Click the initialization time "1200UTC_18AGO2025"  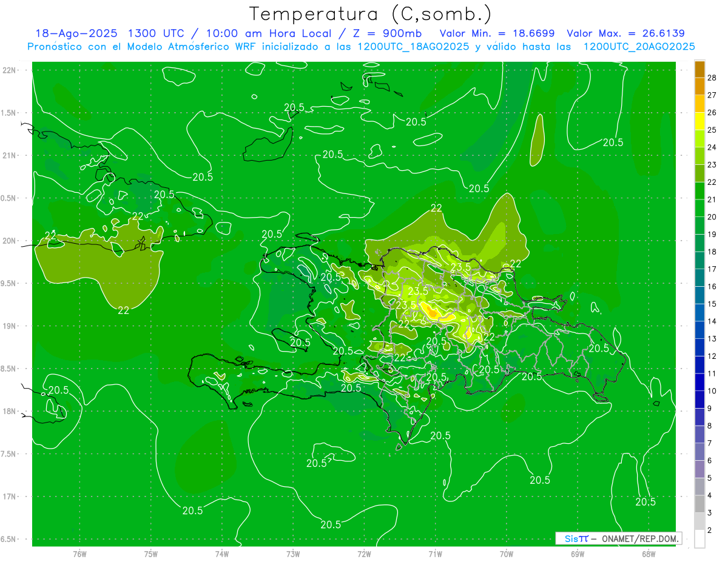(x=414, y=47)
